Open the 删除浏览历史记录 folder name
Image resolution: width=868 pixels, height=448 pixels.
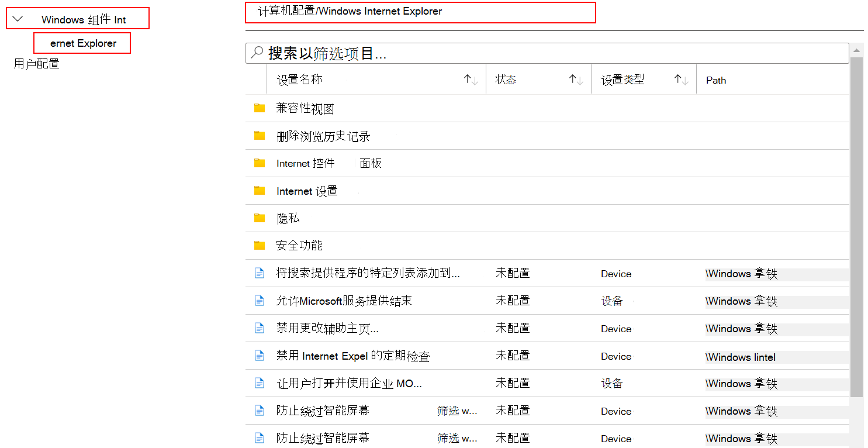323,136
